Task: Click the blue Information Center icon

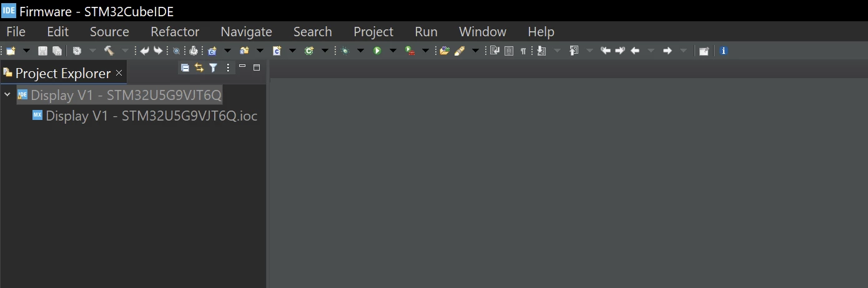Action: tap(724, 51)
